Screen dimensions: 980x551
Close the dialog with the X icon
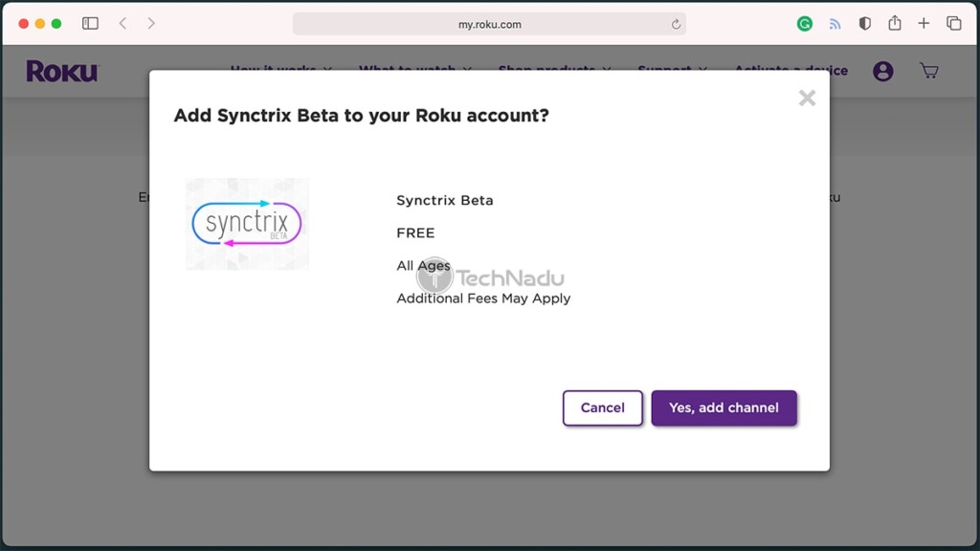click(807, 99)
